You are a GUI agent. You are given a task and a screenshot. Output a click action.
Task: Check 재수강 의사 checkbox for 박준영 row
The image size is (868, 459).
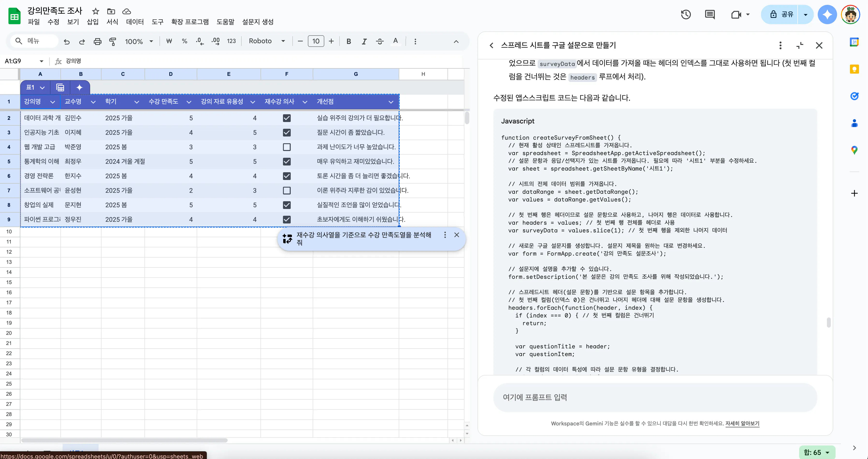click(287, 147)
